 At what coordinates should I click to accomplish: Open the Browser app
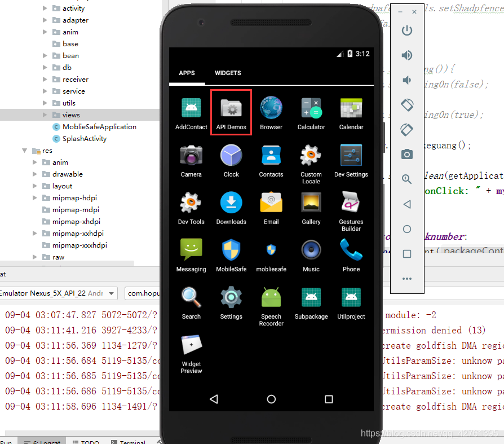(271, 113)
